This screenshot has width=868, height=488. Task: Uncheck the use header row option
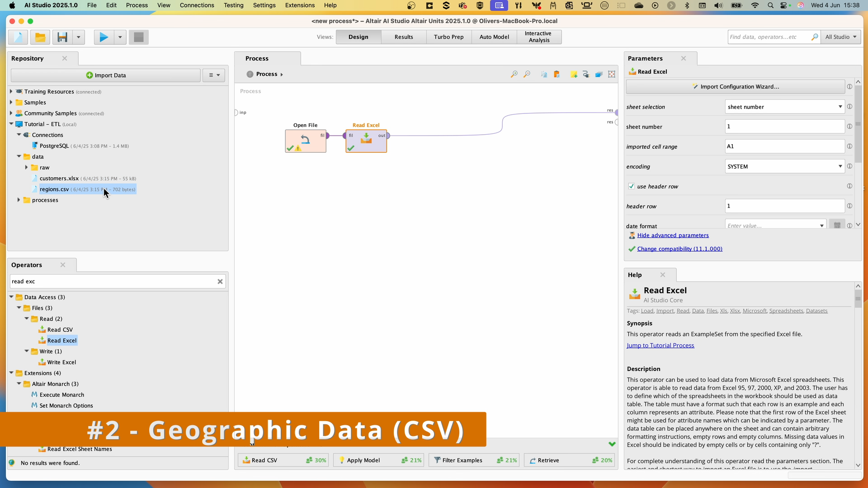[x=632, y=186]
